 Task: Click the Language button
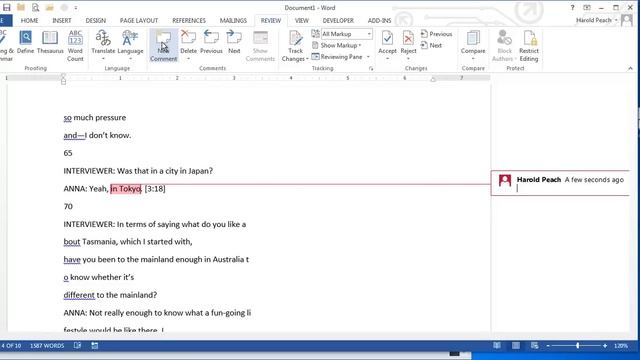(x=130, y=42)
